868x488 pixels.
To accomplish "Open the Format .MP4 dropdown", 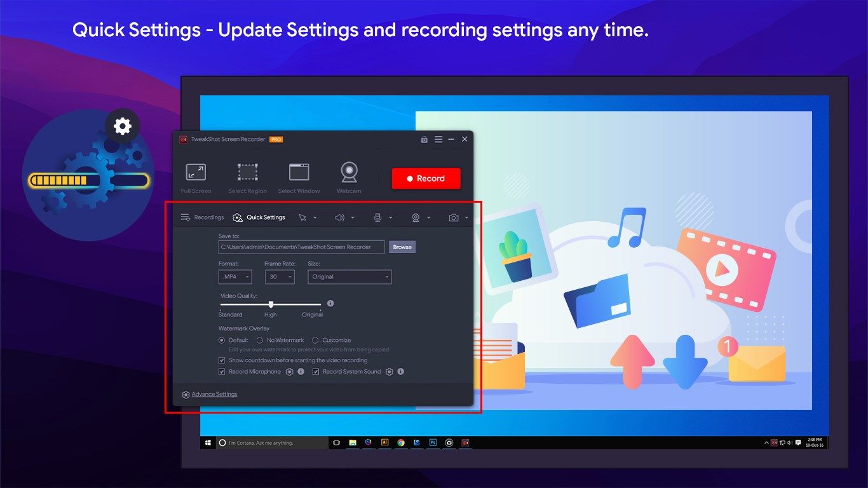I will (235, 276).
